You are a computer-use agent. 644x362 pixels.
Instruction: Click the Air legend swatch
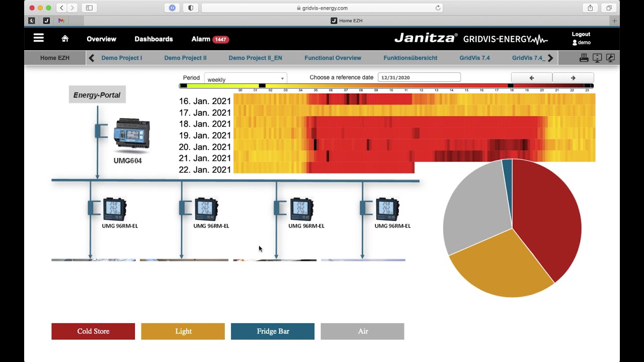tap(362, 331)
